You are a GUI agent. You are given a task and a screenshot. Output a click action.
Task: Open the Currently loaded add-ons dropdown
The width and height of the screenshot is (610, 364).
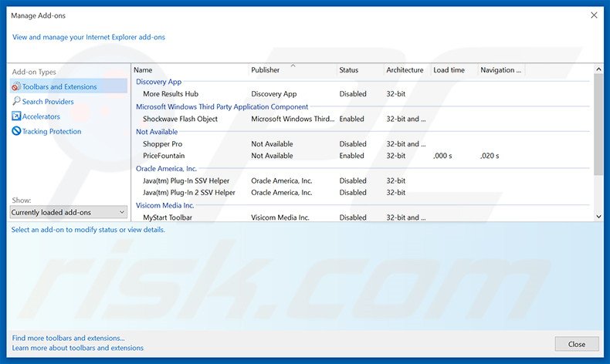pos(69,212)
